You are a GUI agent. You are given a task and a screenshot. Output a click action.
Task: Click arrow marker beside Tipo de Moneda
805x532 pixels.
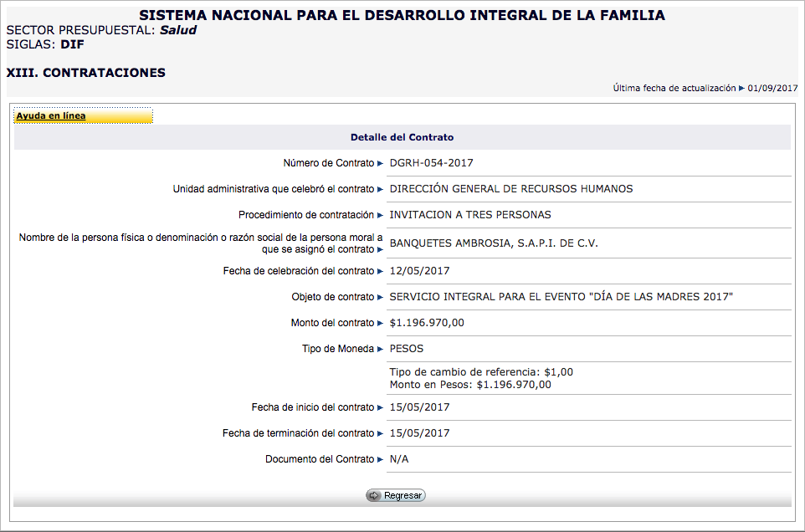(380, 349)
